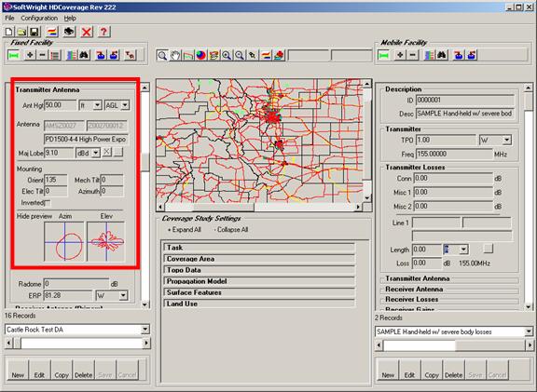
Task: Click the red X icon in top toolbar
Action: (87, 32)
